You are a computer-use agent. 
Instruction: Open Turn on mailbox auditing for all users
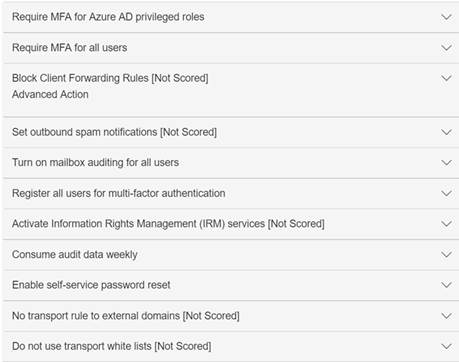tap(96, 163)
